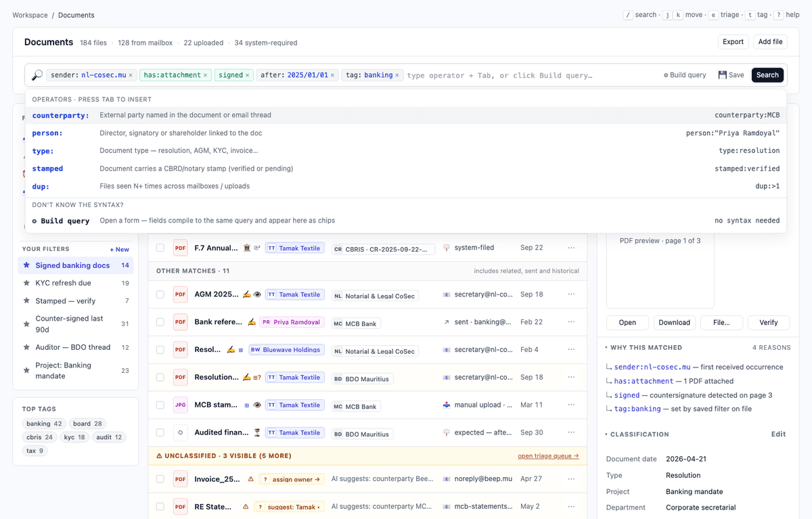Click building icon on F.7 Annual row
Image resolution: width=812 pixels, height=519 pixels.
point(247,248)
